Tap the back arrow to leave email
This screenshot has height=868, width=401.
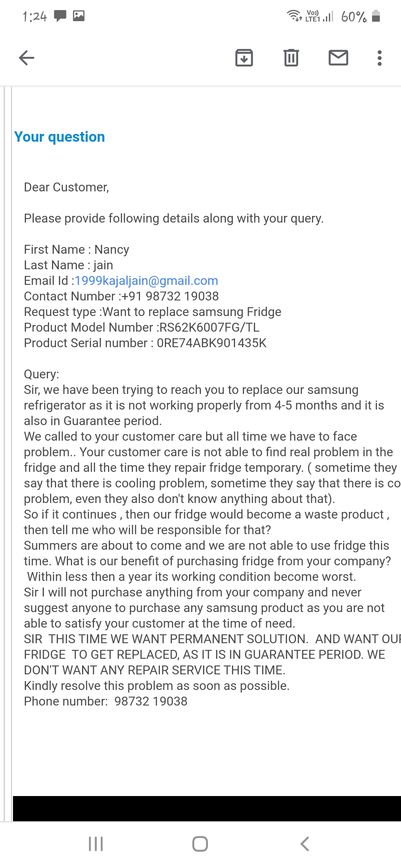(x=27, y=58)
